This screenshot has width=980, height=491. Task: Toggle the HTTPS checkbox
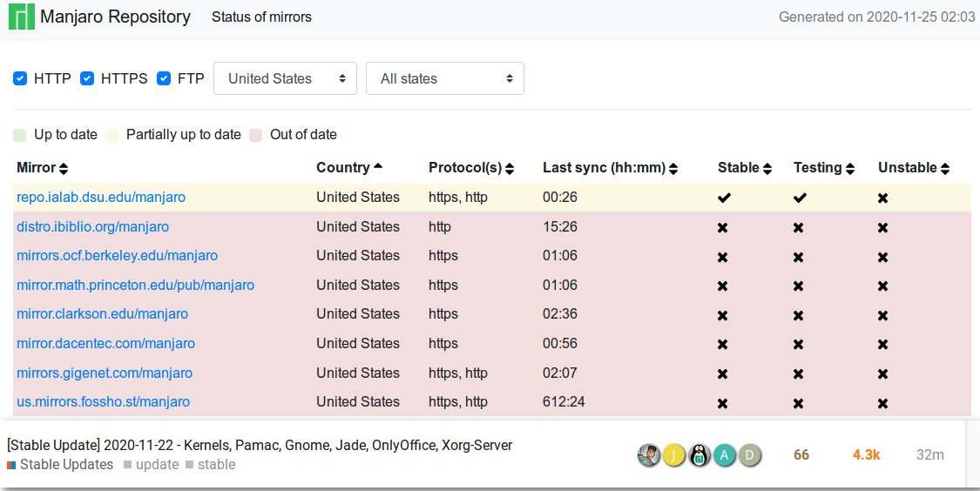(x=87, y=78)
